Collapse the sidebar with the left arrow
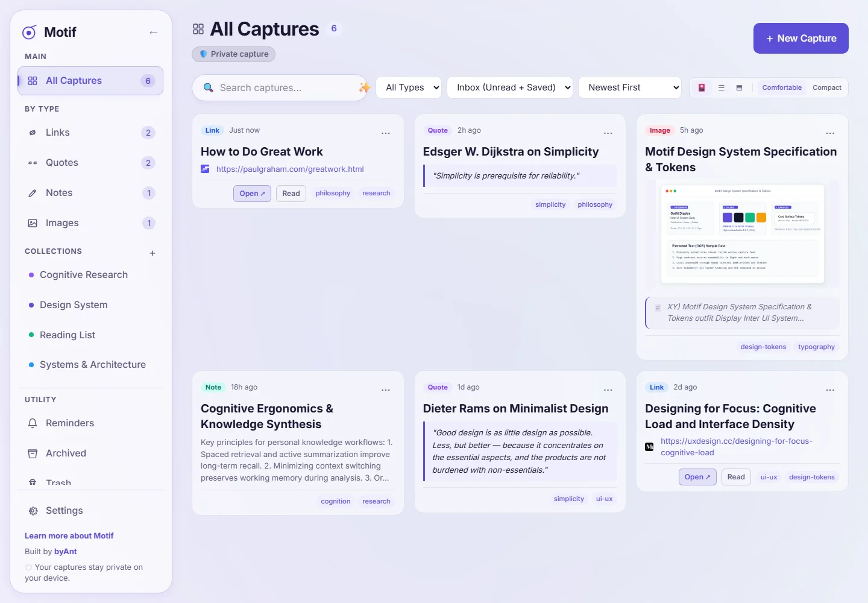This screenshot has width=868, height=603. pos(153,33)
